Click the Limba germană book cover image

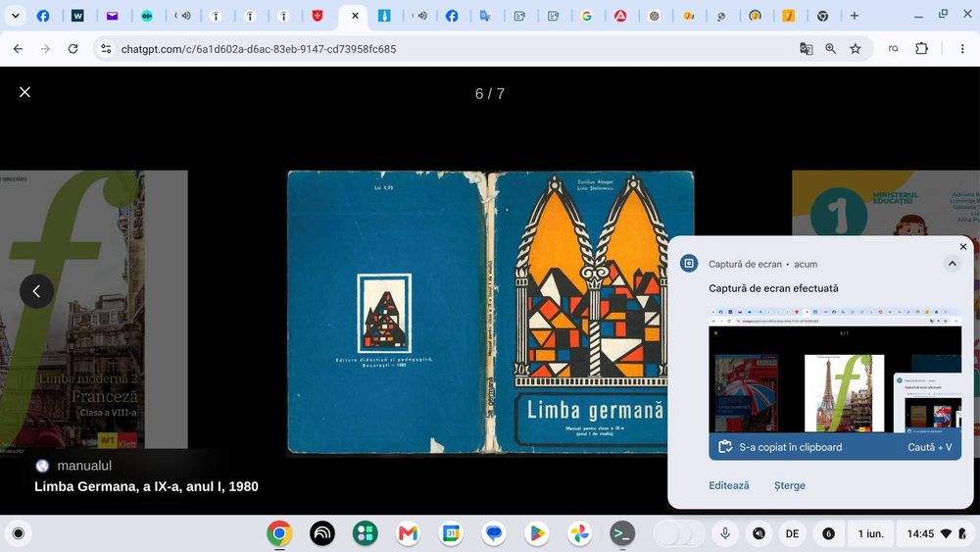pyautogui.click(x=490, y=313)
